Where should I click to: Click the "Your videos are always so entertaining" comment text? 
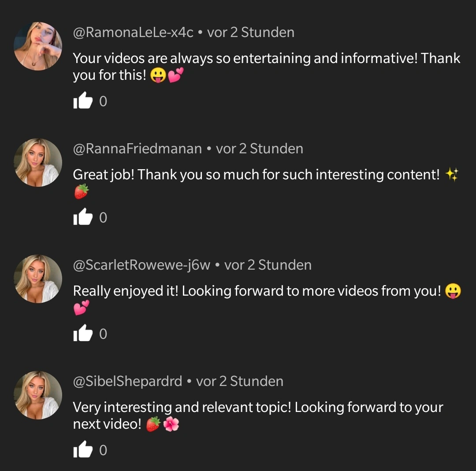pos(267,67)
